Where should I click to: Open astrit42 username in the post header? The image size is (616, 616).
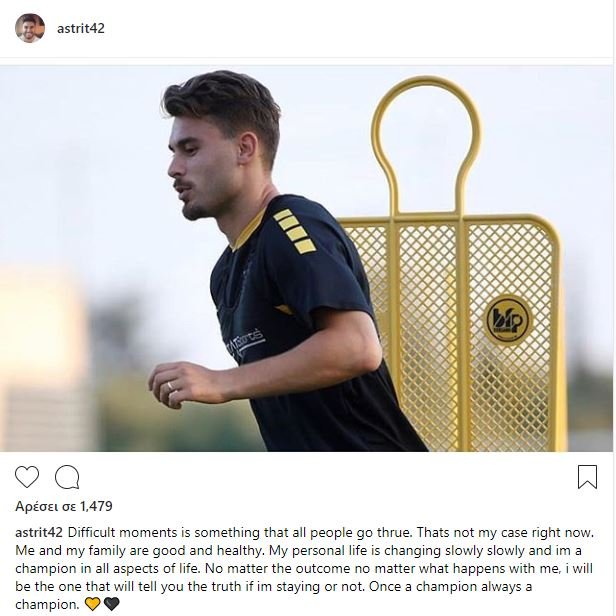pos(81,29)
